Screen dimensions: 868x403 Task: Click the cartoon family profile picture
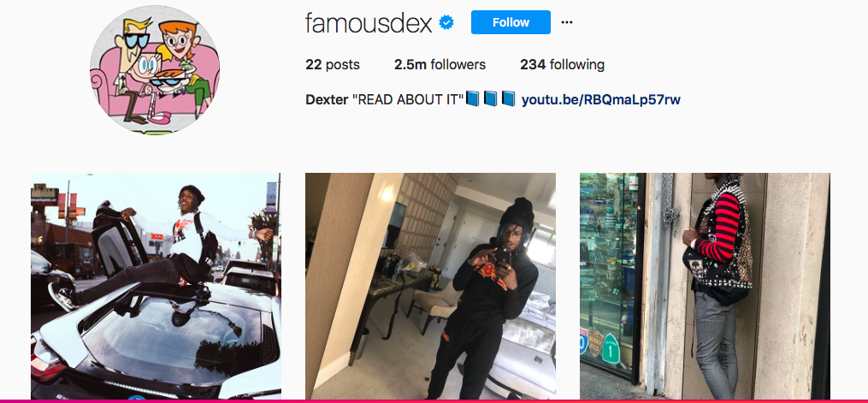[x=155, y=69]
